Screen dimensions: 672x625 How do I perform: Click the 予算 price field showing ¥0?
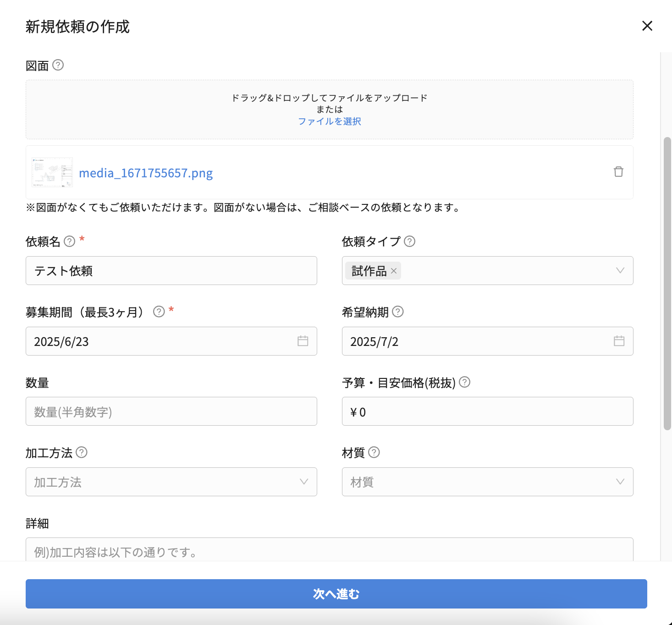488,411
